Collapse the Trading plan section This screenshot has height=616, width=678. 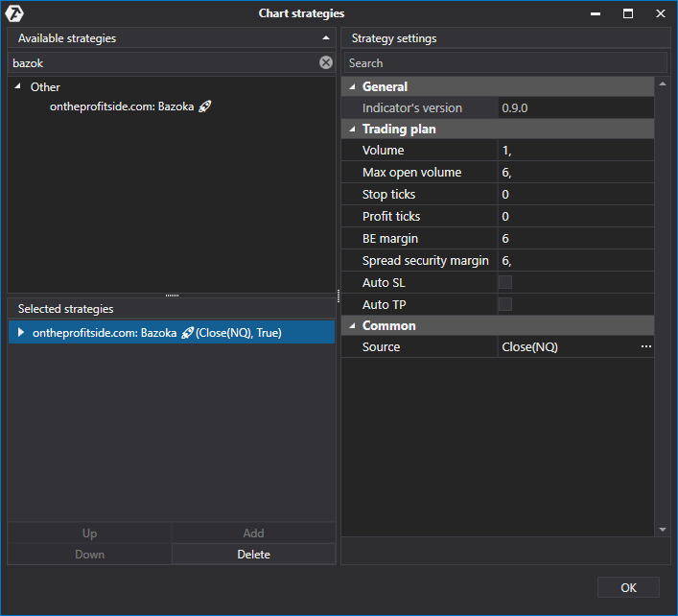point(352,129)
